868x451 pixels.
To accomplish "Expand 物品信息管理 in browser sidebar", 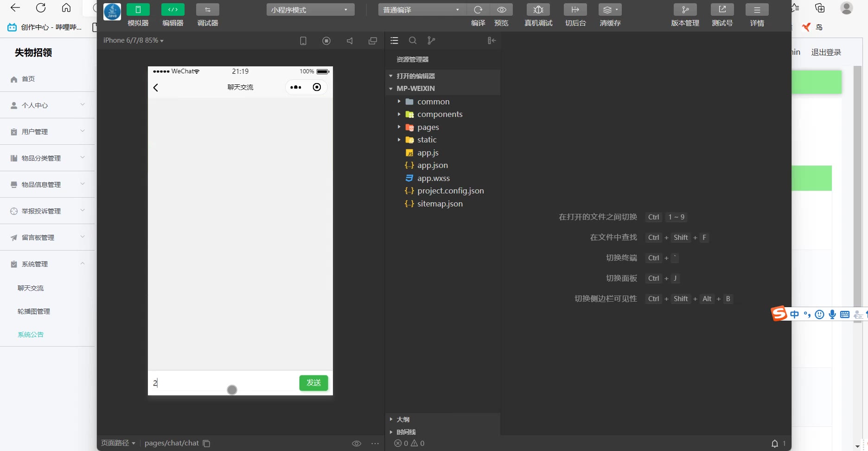I will point(47,185).
